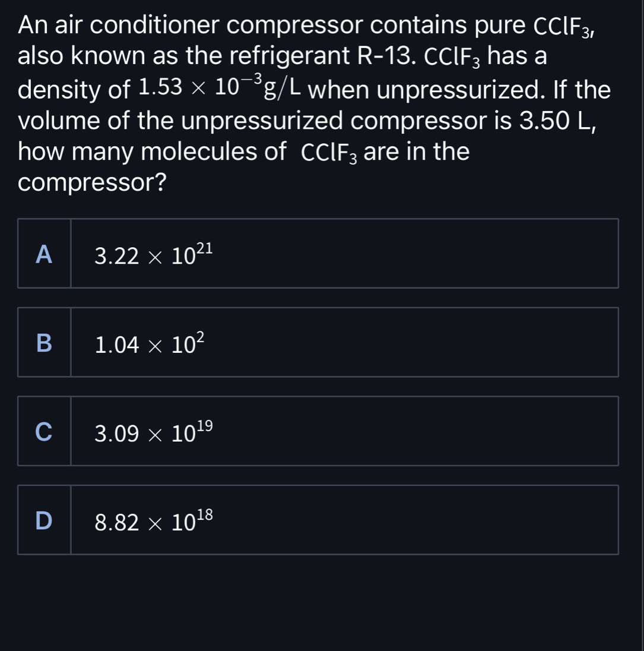Select answer option letter D

click(x=44, y=520)
